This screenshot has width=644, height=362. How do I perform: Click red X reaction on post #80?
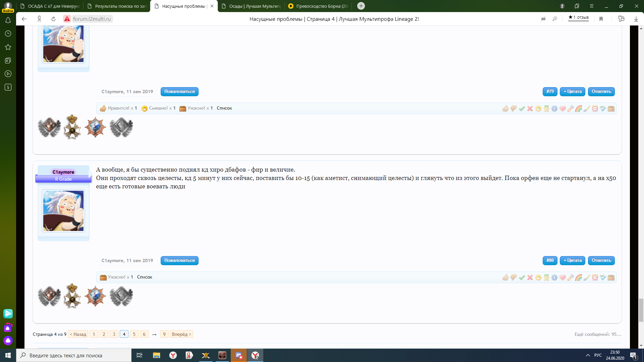click(530, 278)
